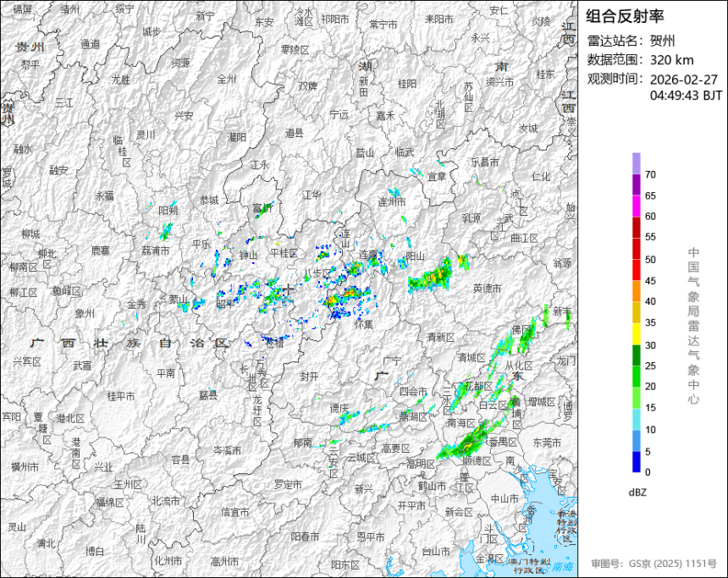Click the 博白 county label
728x578 pixels.
pyautogui.click(x=95, y=552)
